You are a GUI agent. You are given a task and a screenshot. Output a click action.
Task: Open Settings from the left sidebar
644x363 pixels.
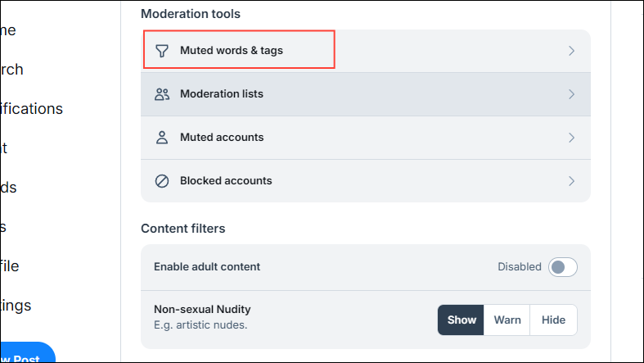(15, 306)
